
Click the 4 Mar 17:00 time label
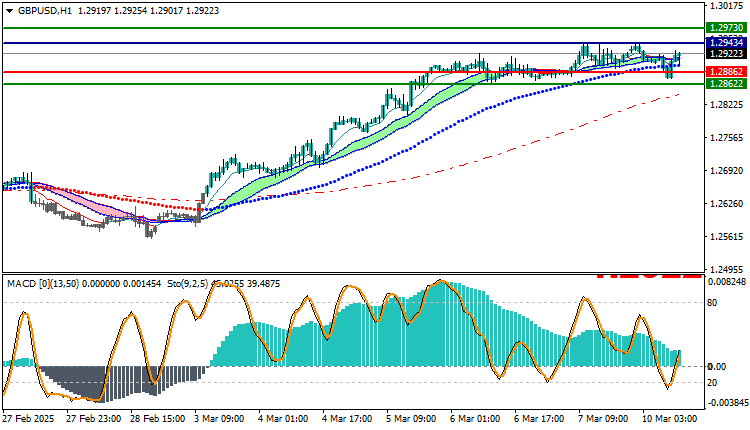point(347,419)
